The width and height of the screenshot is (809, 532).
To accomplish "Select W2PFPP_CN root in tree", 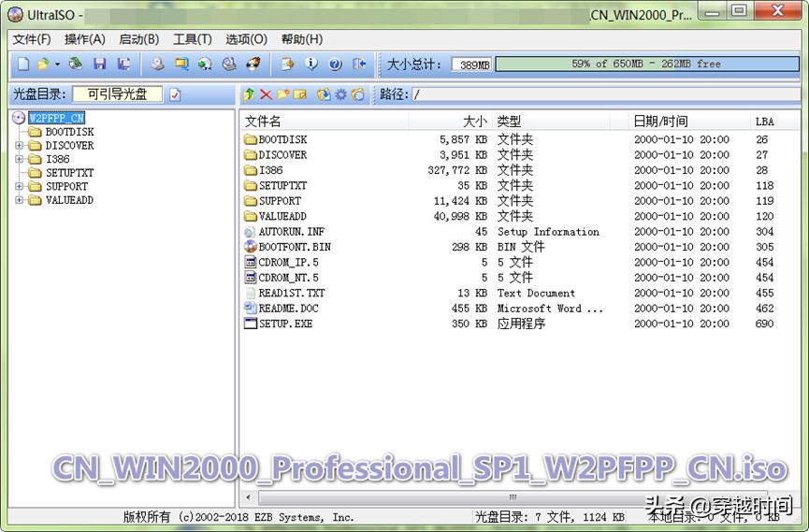I will [56, 118].
